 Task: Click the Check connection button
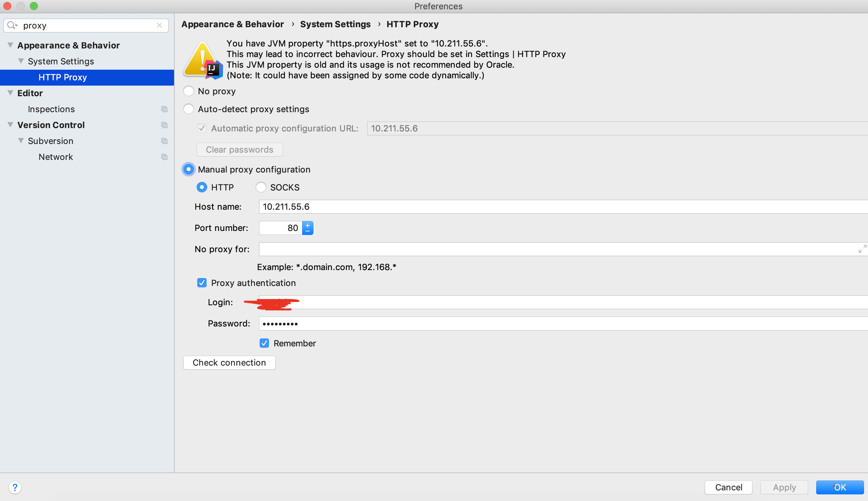[x=229, y=363]
